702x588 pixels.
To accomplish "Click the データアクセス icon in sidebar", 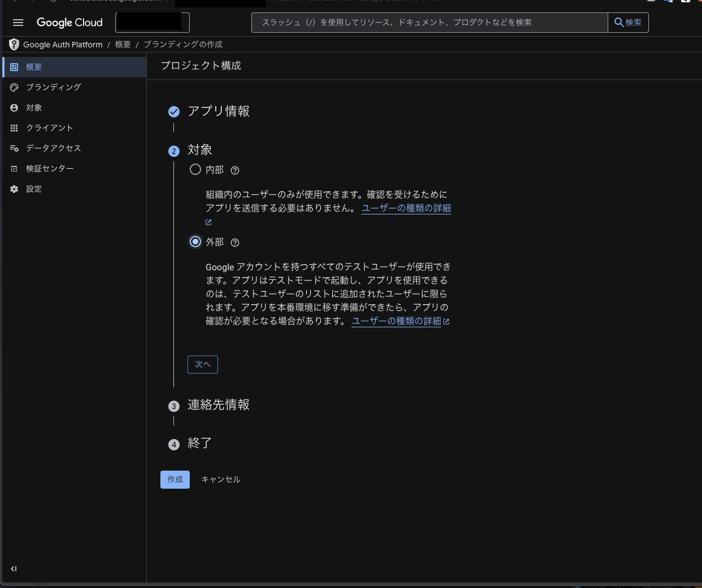I will pos(14,148).
